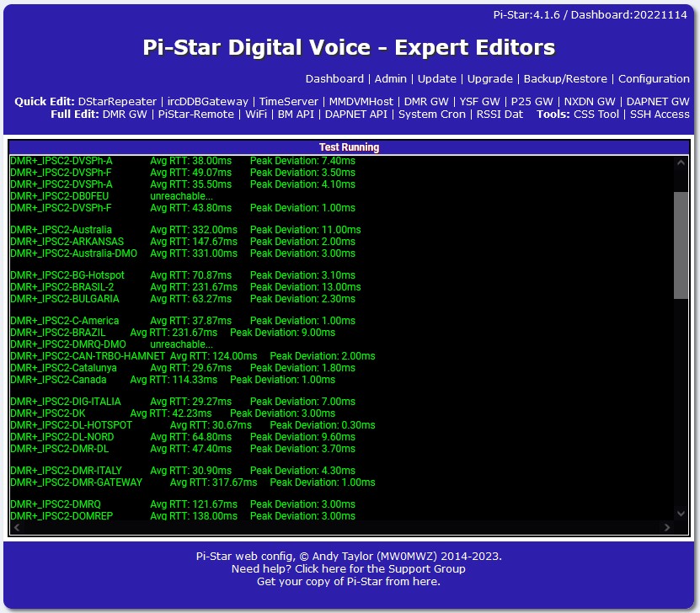Click Pi-Star Digital Voice title
The width and height of the screenshot is (700, 613).
349,47
